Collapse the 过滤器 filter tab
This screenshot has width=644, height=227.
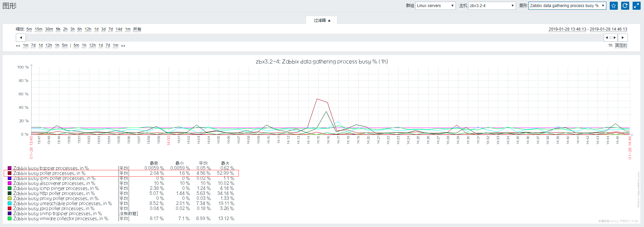[321, 20]
